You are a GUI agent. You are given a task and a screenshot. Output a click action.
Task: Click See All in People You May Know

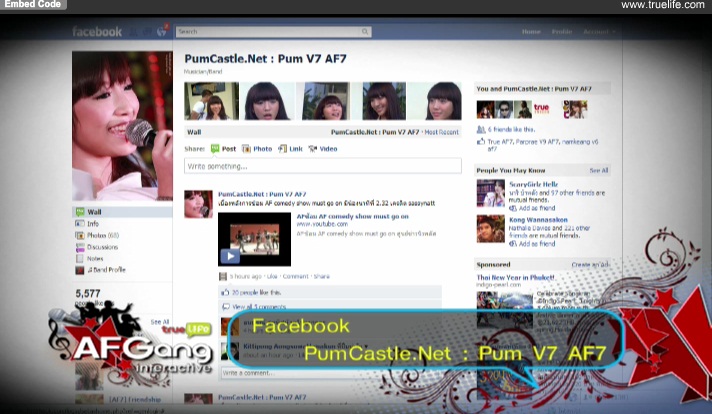pyautogui.click(x=598, y=170)
